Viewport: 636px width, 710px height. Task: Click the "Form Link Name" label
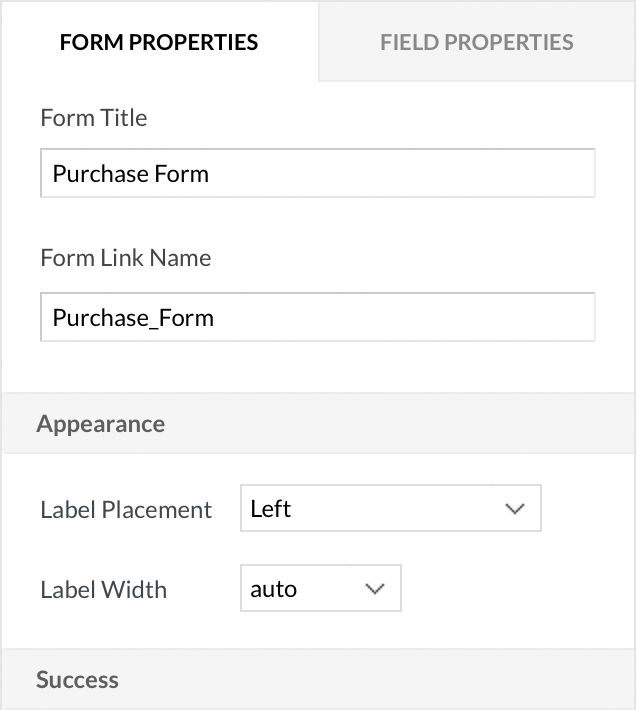pos(126,258)
